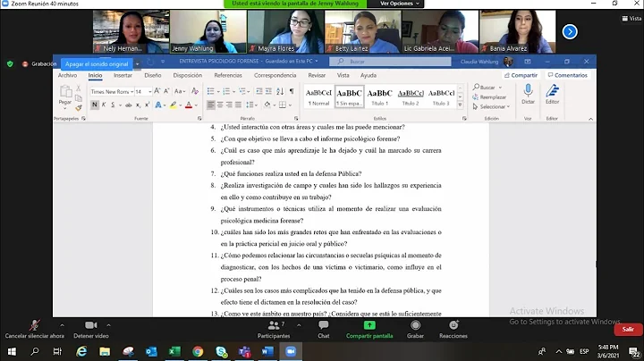Expand the styles gallery
Image resolution: width=644 pixels, height=361 pixels.
point(460,105)
